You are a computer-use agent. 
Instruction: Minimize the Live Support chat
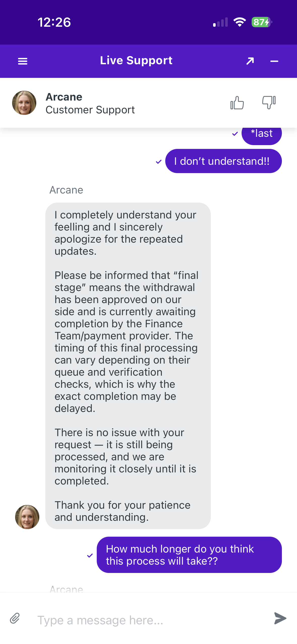click(274, 61)
